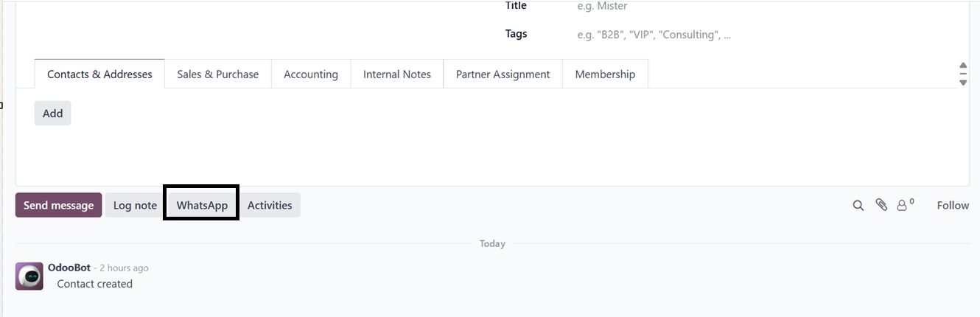Click the Activities button

[x=270, y=206]
